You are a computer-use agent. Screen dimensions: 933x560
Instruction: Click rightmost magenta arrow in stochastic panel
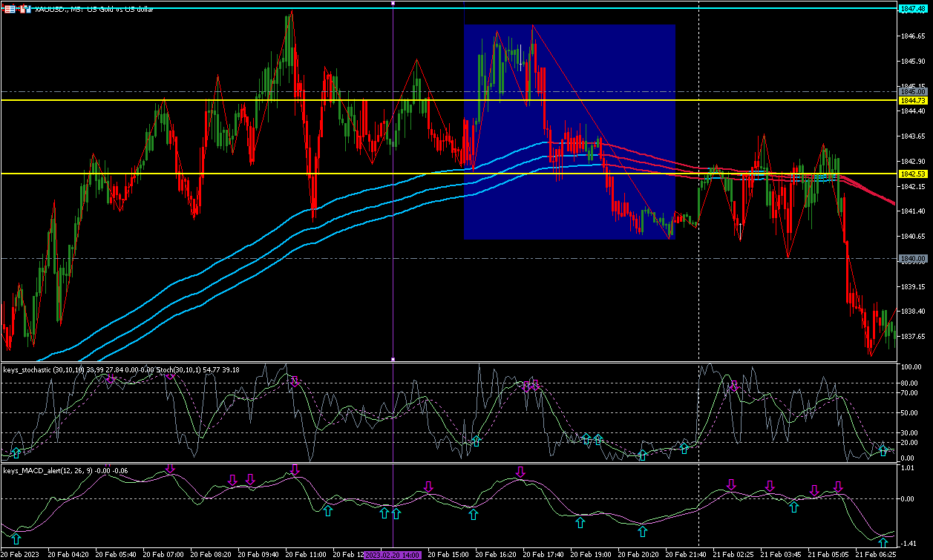[733, 386]
